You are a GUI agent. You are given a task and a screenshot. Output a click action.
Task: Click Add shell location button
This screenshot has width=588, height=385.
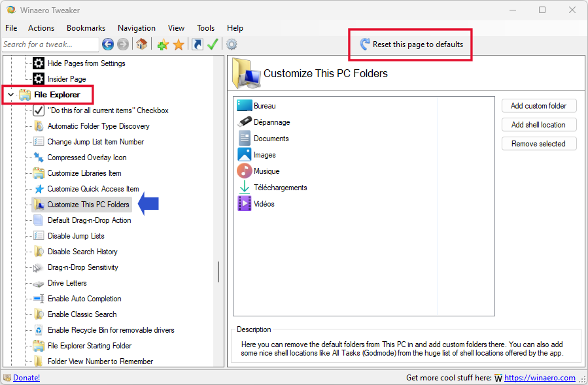[x=539, y=125]
